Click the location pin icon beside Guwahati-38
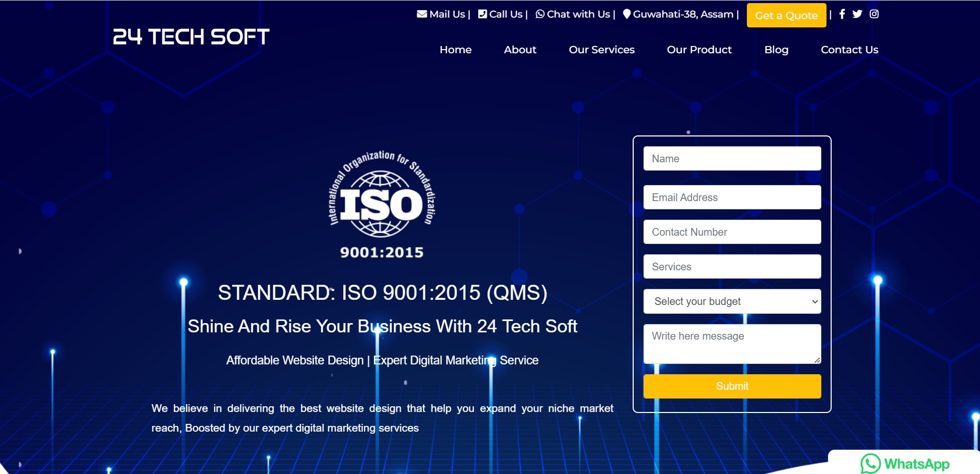 click(626, 14)
